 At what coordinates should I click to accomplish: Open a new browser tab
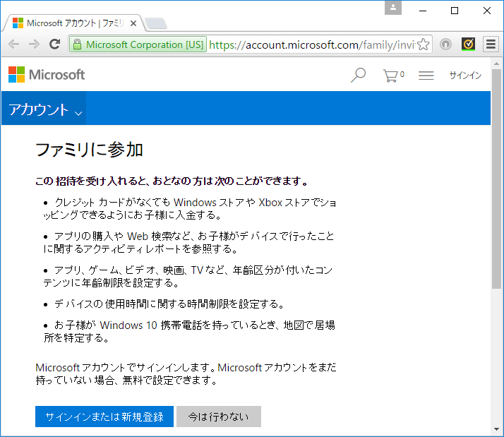point(156,23)
